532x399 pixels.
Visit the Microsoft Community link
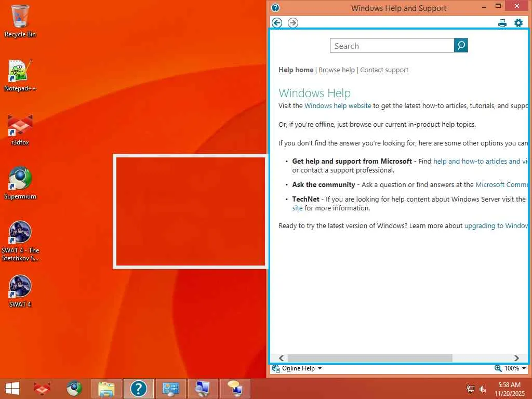pyautogui.click(x=501, y=185)
